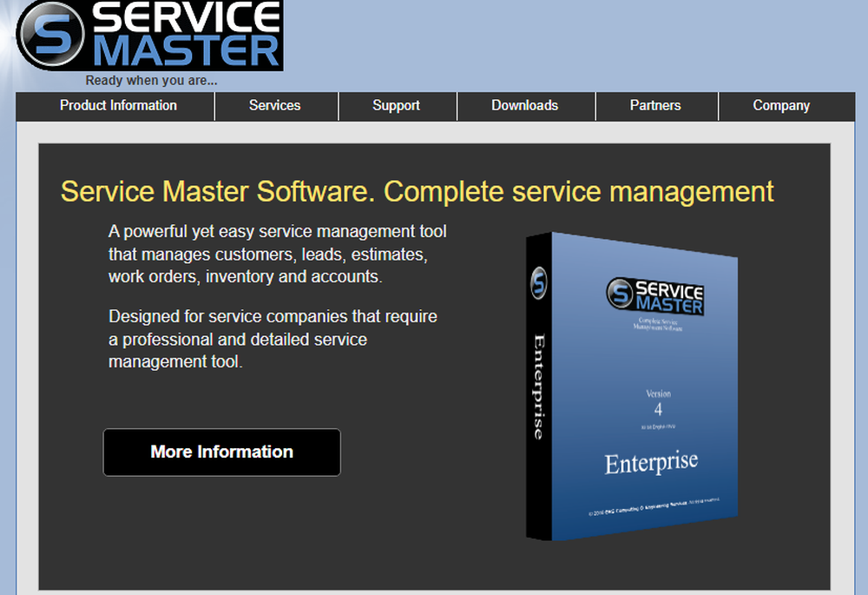
Task: Open the Product Information menu
Action: [x=117, y=105]
